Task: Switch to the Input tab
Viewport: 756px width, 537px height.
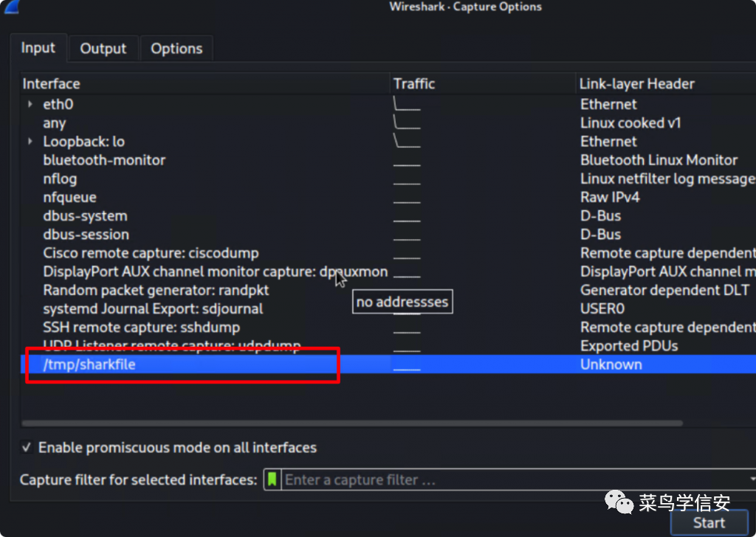Action: [x=38, y=48]
